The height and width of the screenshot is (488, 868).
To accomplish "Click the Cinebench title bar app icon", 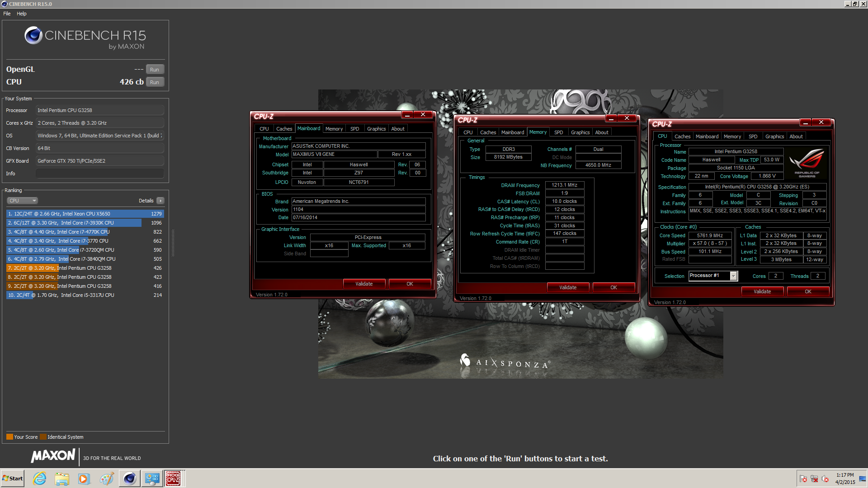I will (x=5, y=4).
